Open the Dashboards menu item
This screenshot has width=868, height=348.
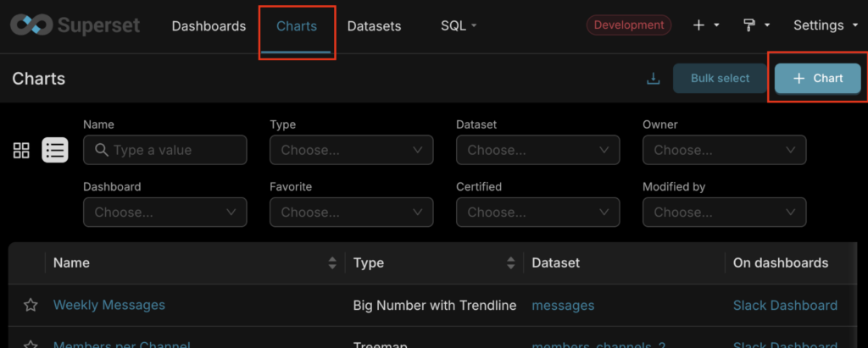209,25
